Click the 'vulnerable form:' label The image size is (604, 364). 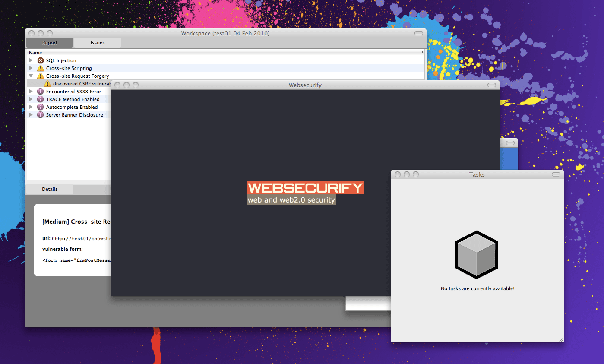point(63,249)
